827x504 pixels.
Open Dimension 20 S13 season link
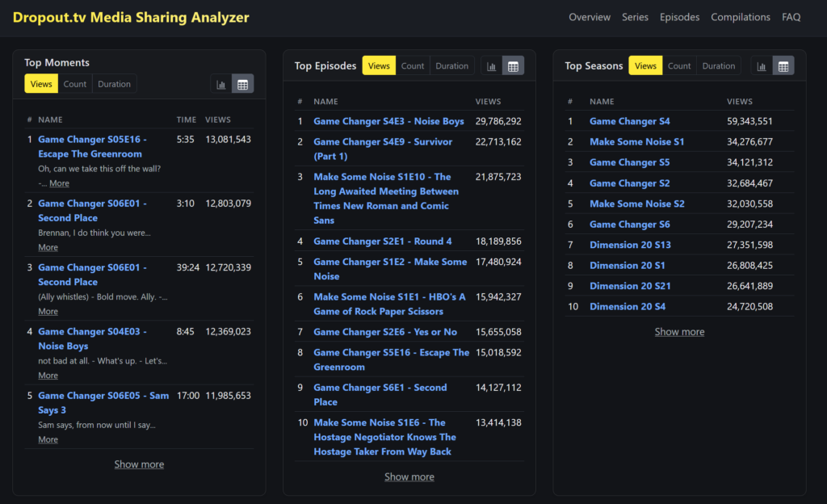(x=630, y=245)
